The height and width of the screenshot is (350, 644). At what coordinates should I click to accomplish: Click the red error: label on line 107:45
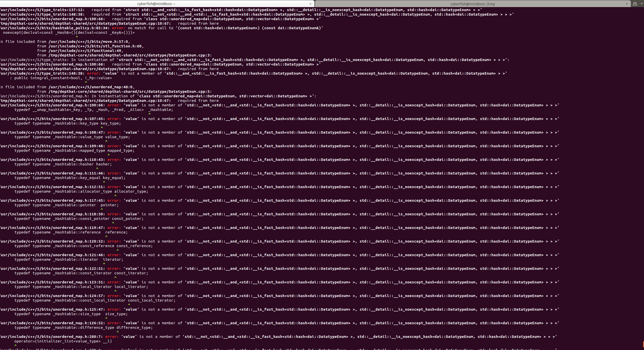pyautogui.click(x=114, y=119)
